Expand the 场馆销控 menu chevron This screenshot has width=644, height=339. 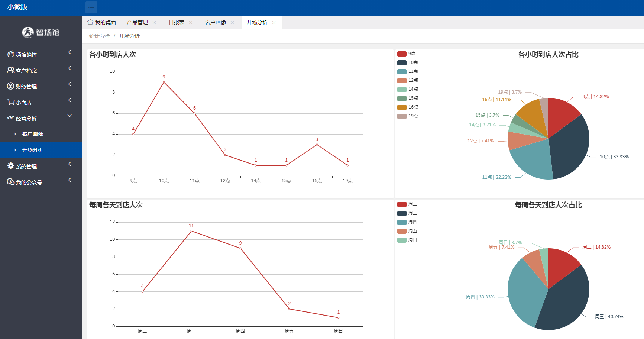(69, 52)
